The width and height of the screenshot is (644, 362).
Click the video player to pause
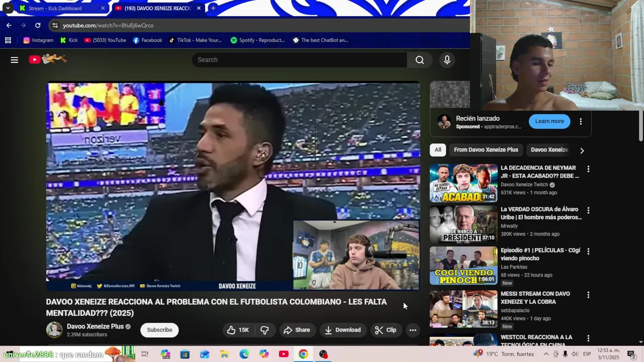coord(233,186)
